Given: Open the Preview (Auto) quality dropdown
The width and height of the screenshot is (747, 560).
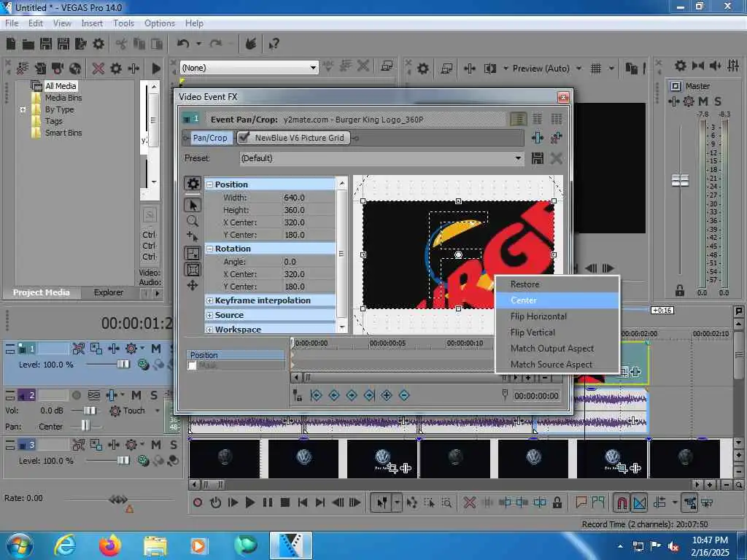Looking at the screenshot, I should 578,68.
